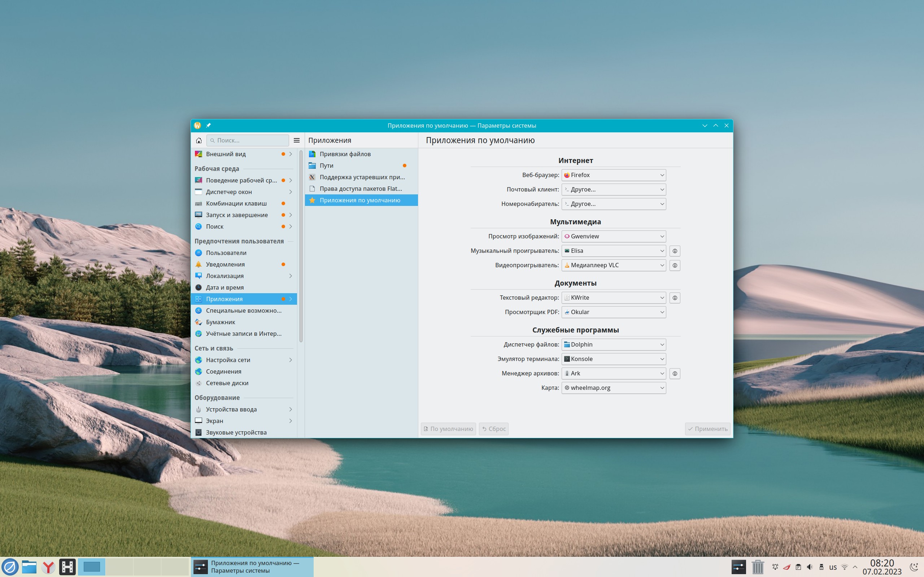The height and width of the screenshot is (577, 924).
Task: Click the Сброс button
Action: (494, 429)
